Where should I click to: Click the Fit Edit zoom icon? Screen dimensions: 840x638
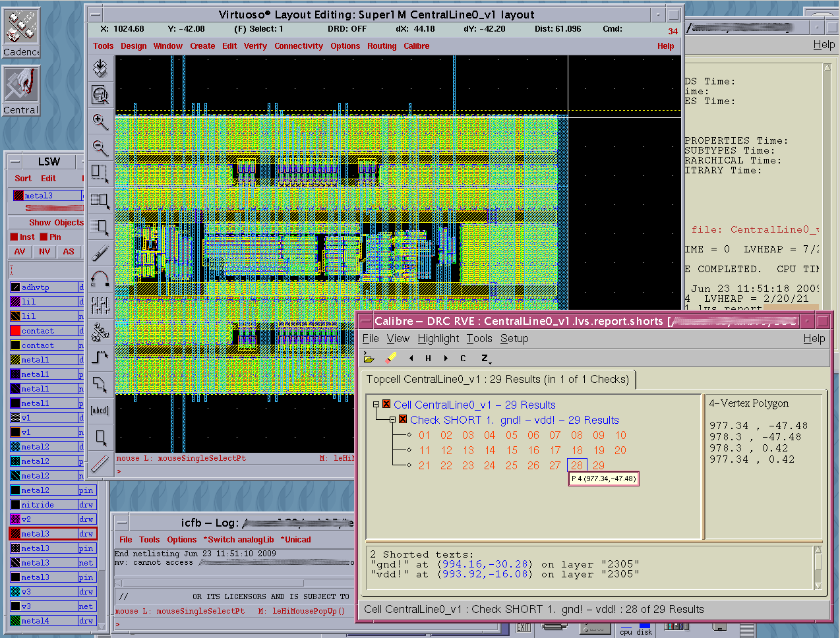(x=100, y=95)
